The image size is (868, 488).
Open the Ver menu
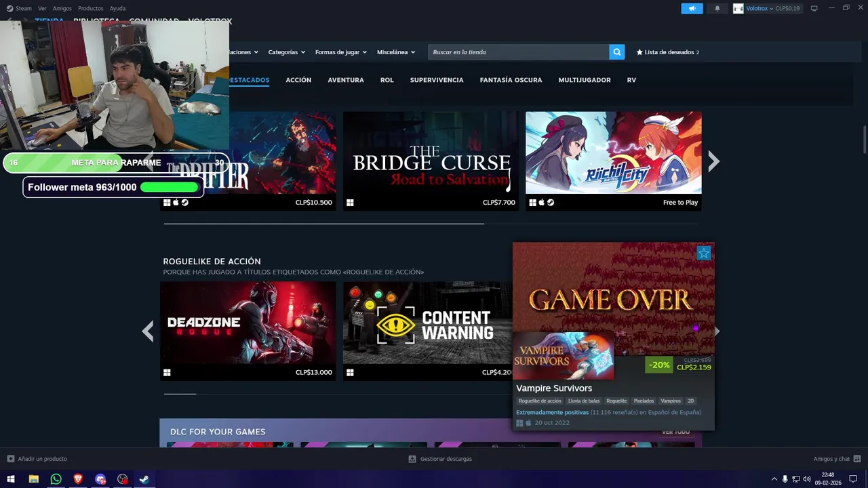pyautogui.click(x=42, y=8)
